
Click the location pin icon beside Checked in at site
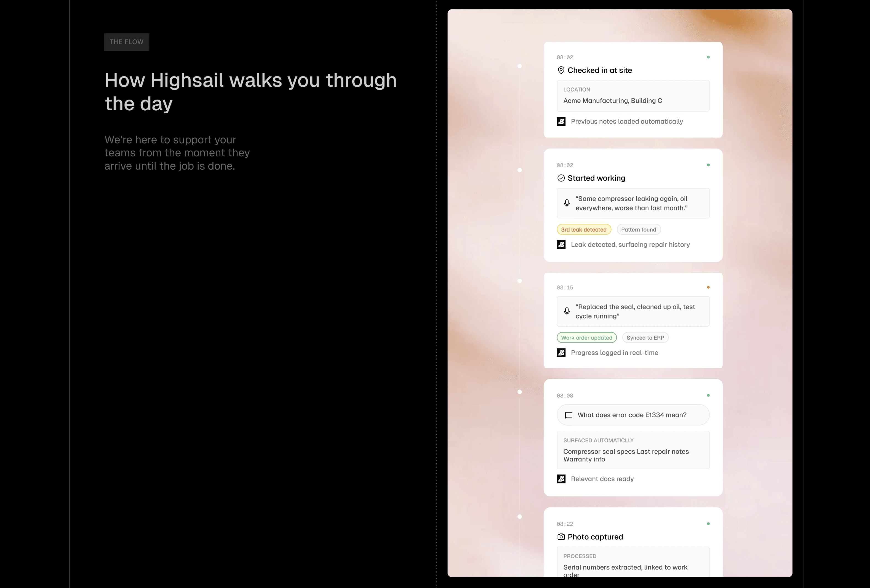coord(561,70)
